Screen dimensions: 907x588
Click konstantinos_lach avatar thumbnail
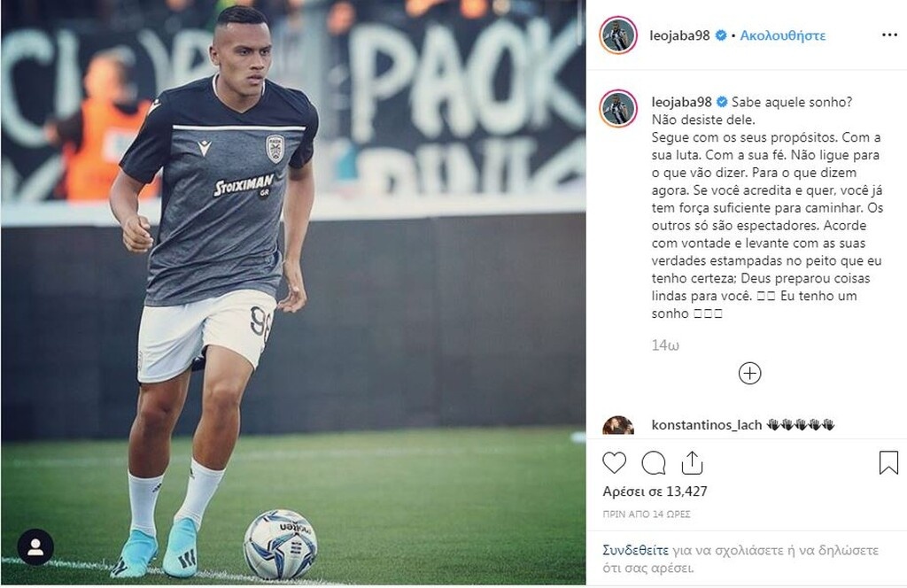[x=618, y=426]
